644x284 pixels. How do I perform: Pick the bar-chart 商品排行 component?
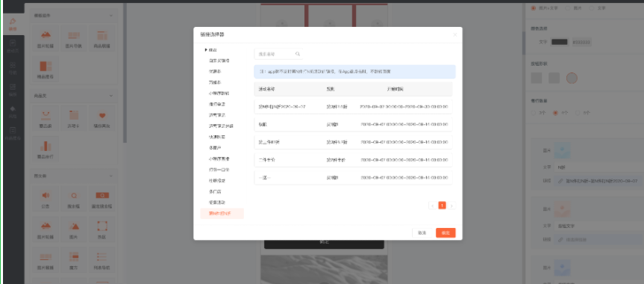(x=46, y=149)
